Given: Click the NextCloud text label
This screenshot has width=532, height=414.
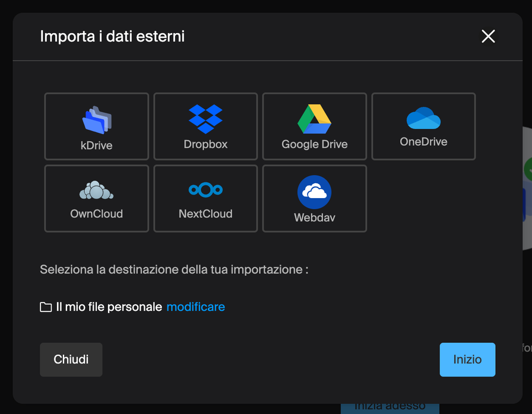Looking at the screenshot, I should pos(205,214).
